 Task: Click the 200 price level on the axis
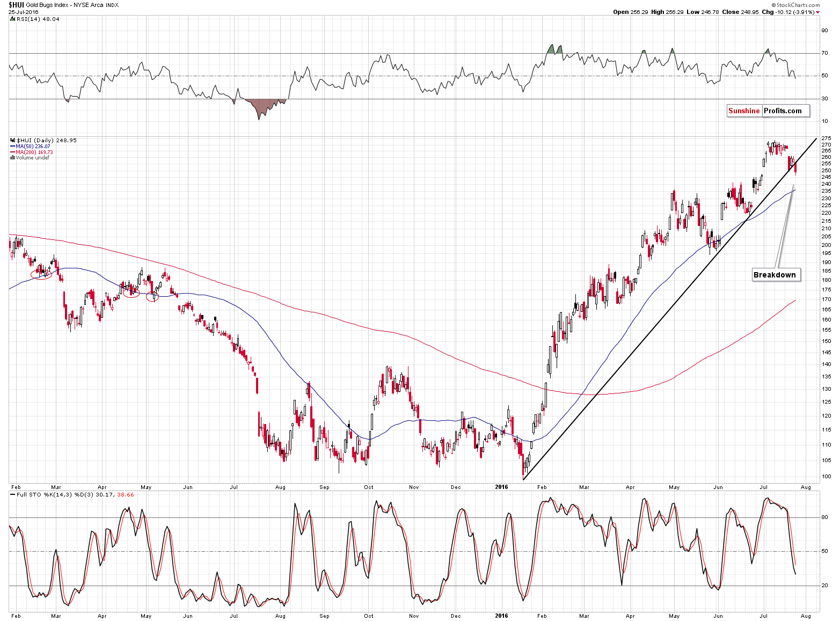click(x=826, y=245)
